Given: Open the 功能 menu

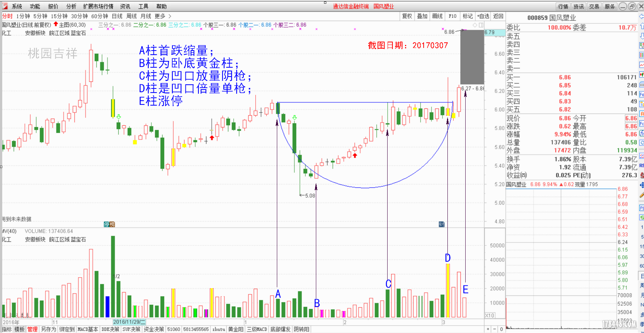Looking at the screenshot, I should pyautogui.click(x=35, y=6).
